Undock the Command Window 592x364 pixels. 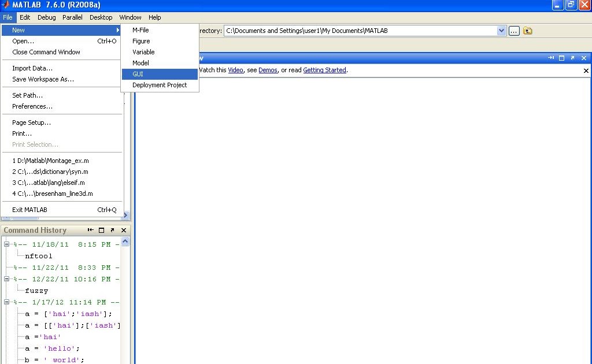(572, 58)
